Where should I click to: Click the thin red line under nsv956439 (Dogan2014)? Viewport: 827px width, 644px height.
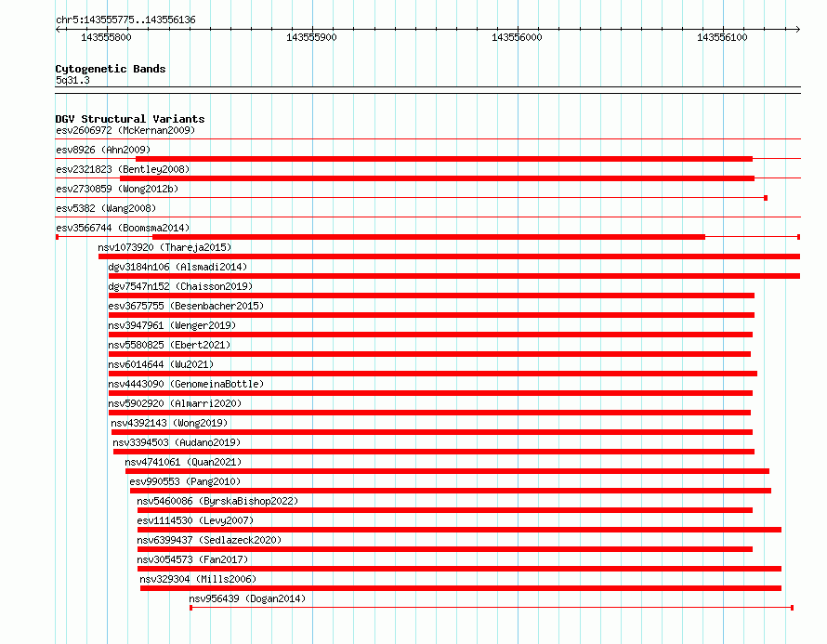pyautogui.click(x=492, y=608)
